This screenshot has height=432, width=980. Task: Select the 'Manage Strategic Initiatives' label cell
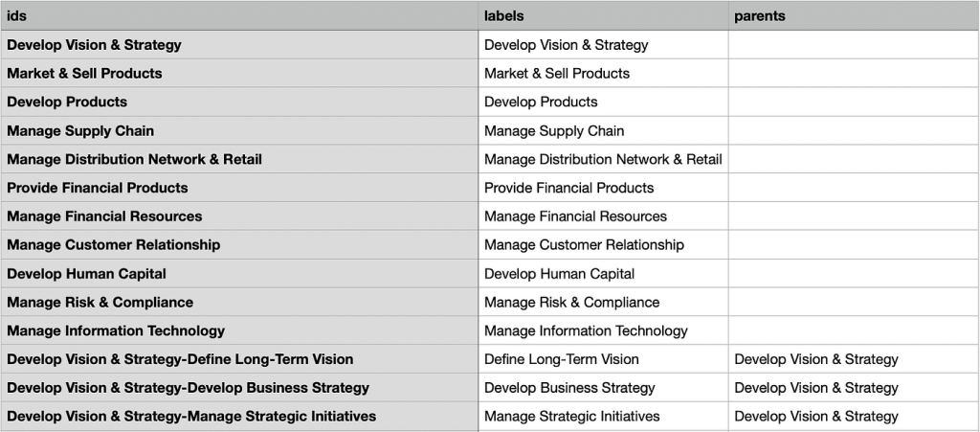(x=603, y=417)
